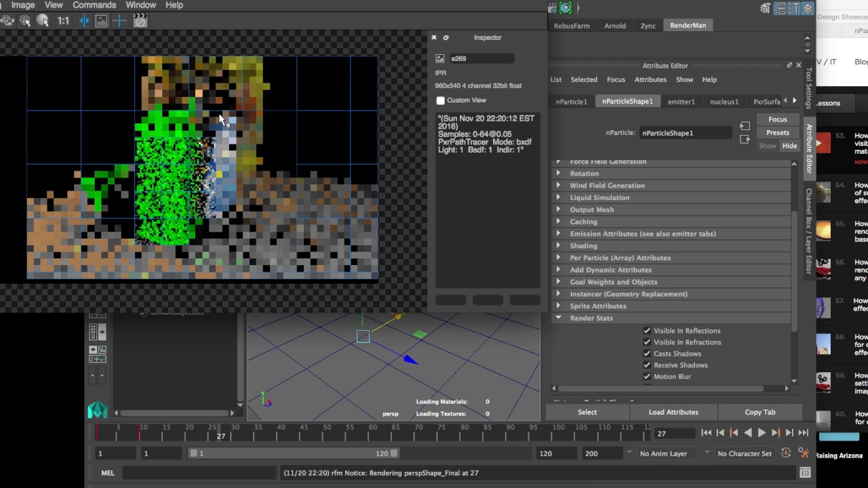Select the emitter1 tab

tap(681, 102)
